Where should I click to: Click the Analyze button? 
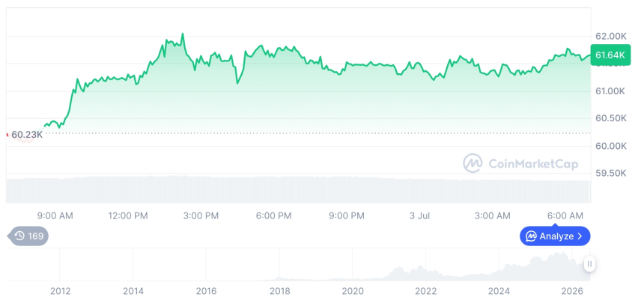[x=555, y=236]
